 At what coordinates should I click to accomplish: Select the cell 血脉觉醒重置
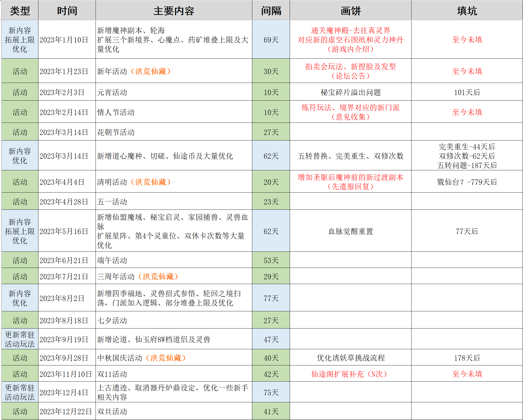351,231
